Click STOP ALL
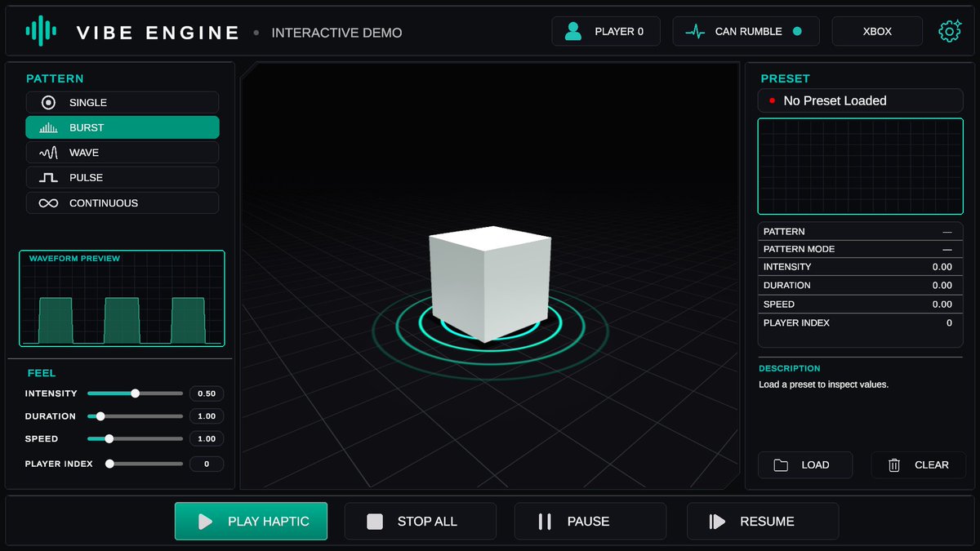Viewport: 980px width, 551px height. 420,522
